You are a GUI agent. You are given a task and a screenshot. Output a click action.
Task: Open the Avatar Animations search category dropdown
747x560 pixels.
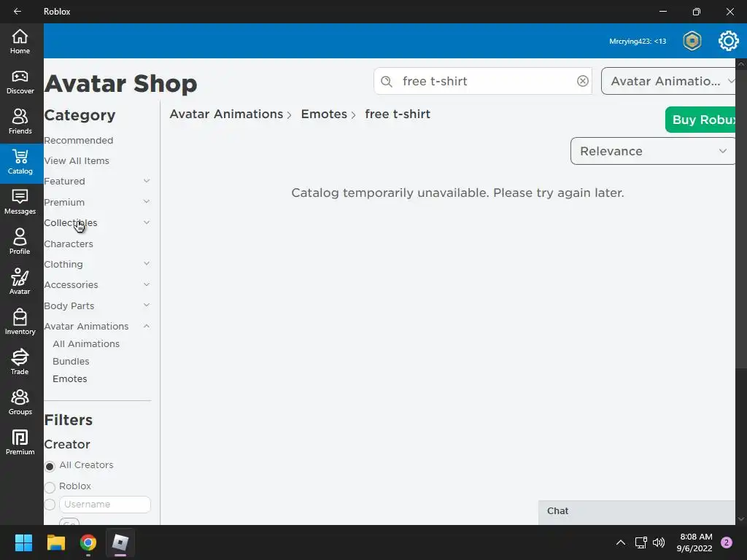[670, 81]
